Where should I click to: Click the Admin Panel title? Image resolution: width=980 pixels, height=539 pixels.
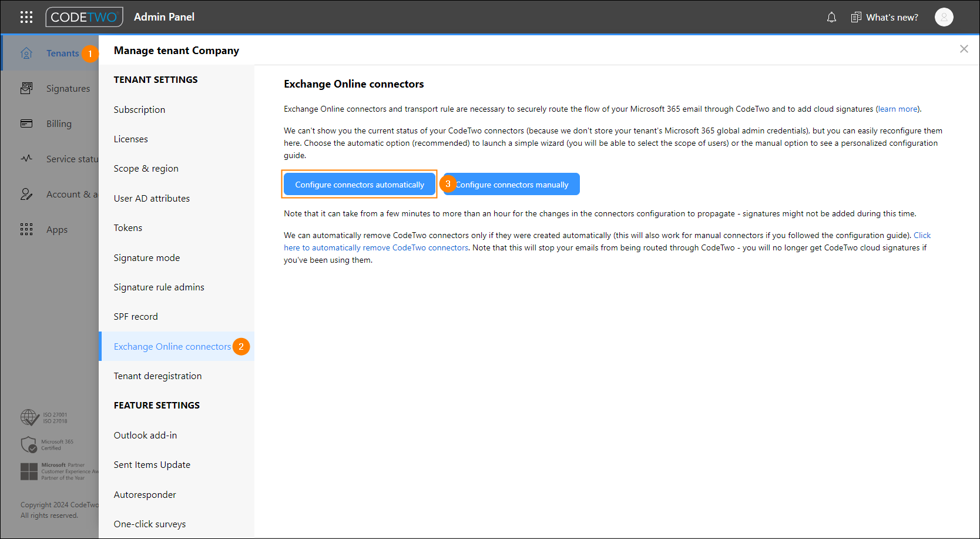(x=164, y=17)
